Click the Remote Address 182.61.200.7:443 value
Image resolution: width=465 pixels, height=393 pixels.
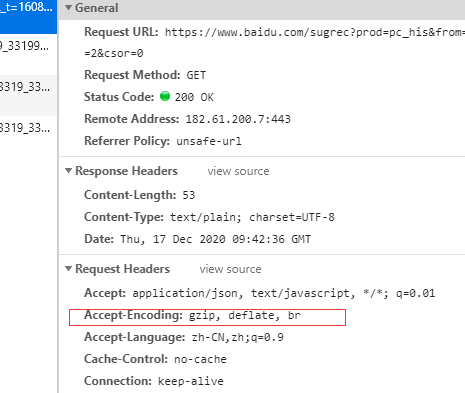coord(238,119)
